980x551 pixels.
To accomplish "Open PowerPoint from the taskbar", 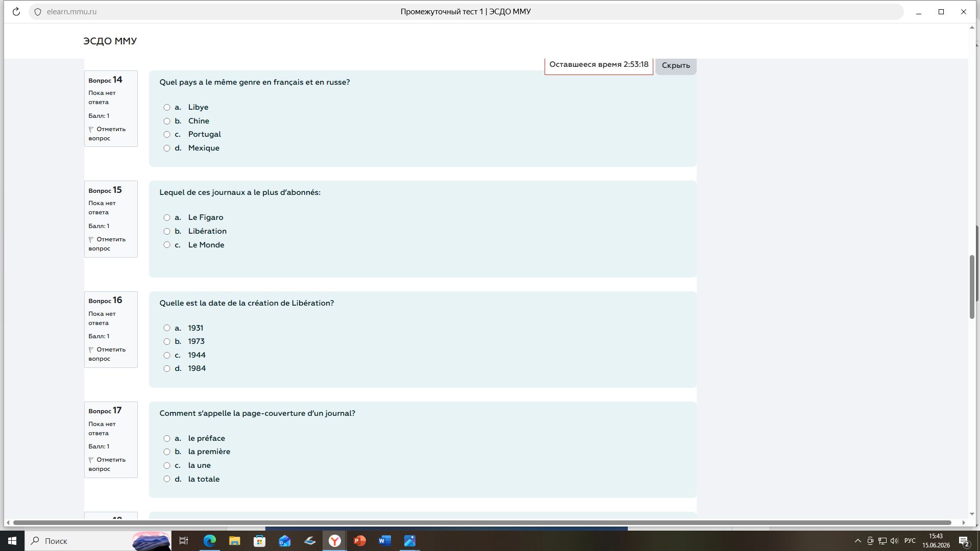I will coord(360,541).
